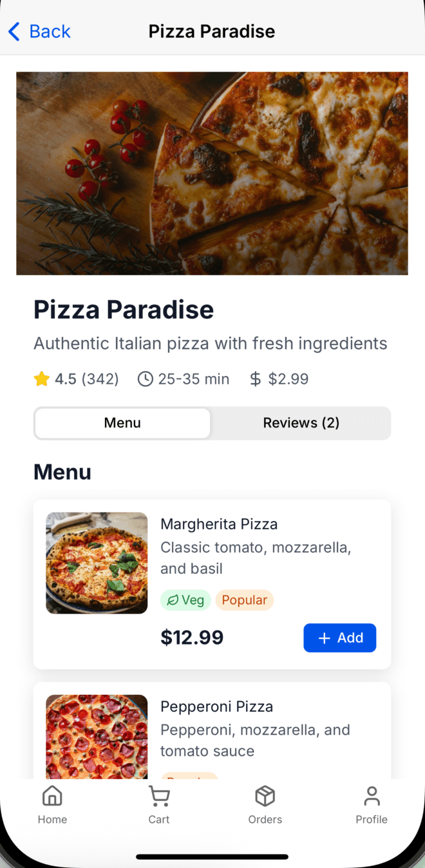This screenshot has width=425, height=868.
Task: Click the plus icon inside the Add button
Action: pos(324,637)
